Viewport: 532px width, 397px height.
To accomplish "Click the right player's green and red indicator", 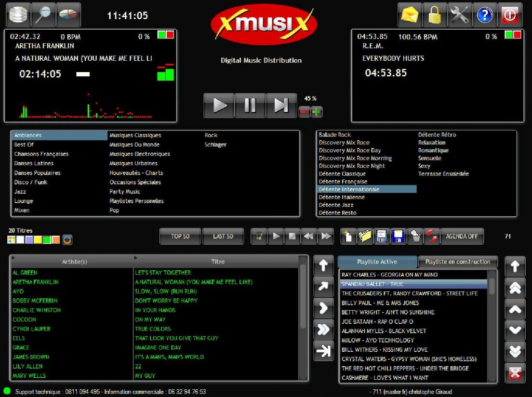I will point(513,35).
